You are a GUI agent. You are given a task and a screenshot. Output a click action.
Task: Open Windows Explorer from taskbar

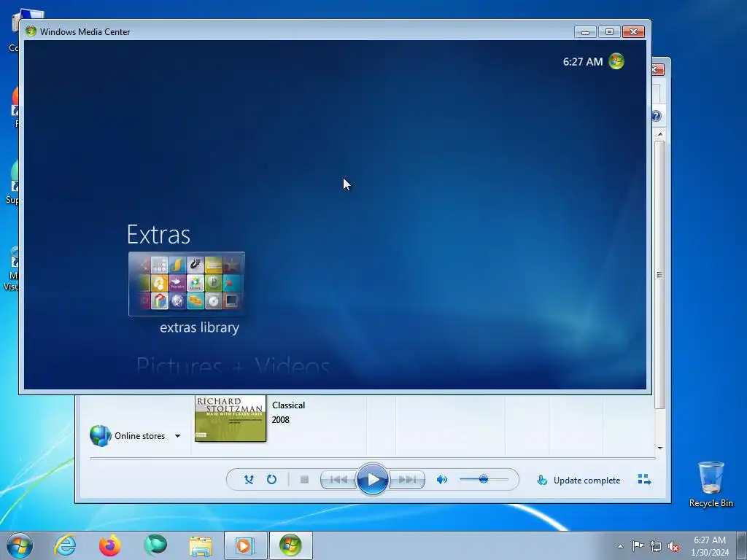201,545
